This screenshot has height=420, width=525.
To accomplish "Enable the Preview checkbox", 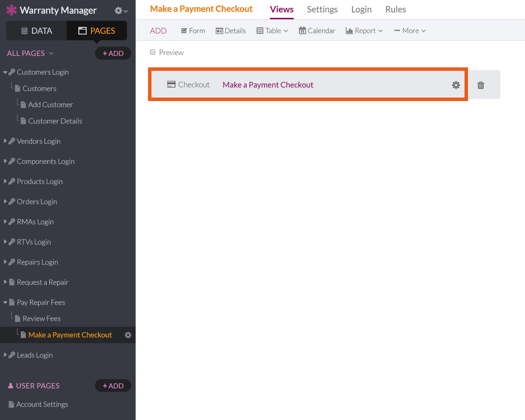I will (153, 52).
